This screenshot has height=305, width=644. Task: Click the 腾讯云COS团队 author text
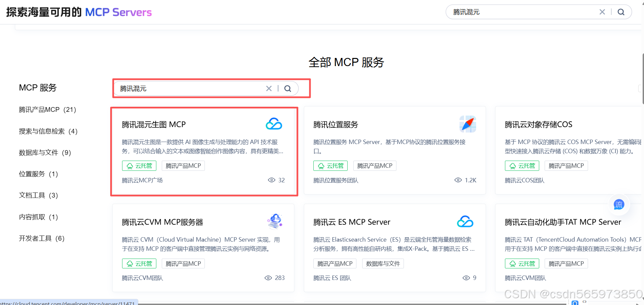point(525,180)
